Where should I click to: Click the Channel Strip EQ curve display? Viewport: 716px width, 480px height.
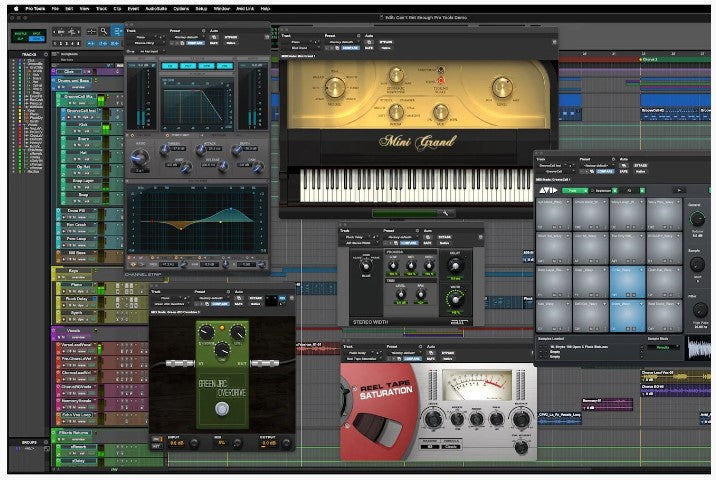[x=196, y=217]
